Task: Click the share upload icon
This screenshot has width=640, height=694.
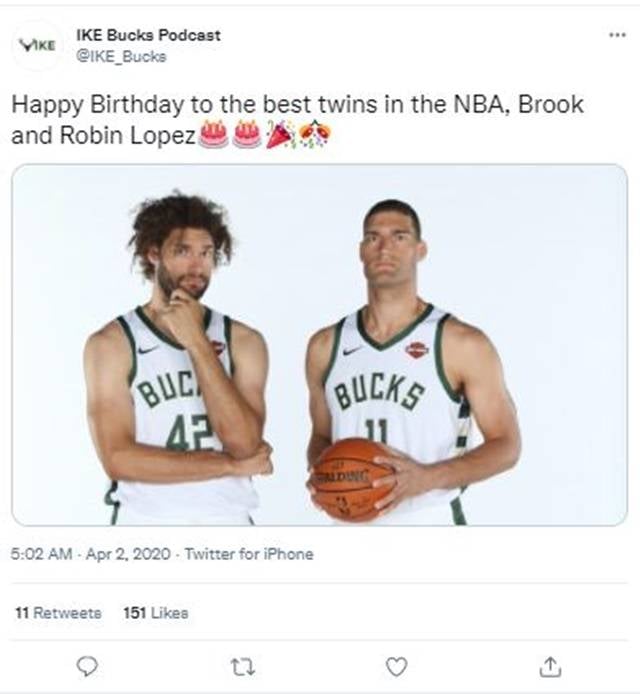Action: coord(550,667)
